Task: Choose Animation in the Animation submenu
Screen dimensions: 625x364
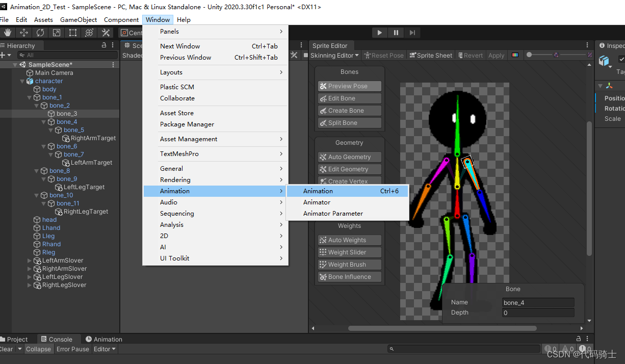Action: click(x=348, y=191)
